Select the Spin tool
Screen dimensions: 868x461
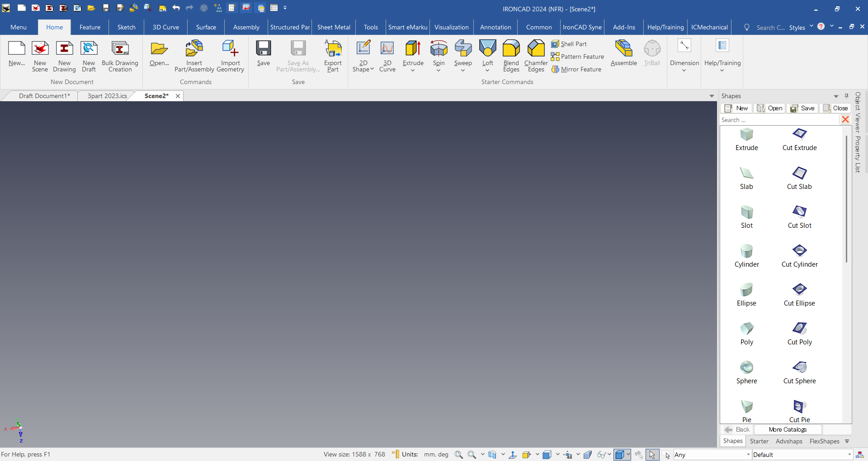pos(439,52)
